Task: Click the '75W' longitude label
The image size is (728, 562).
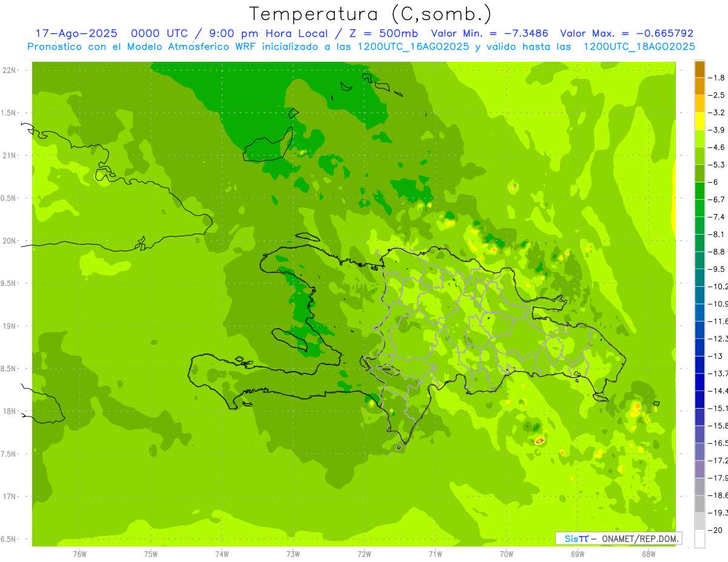Action: click(x=151, y=554)
